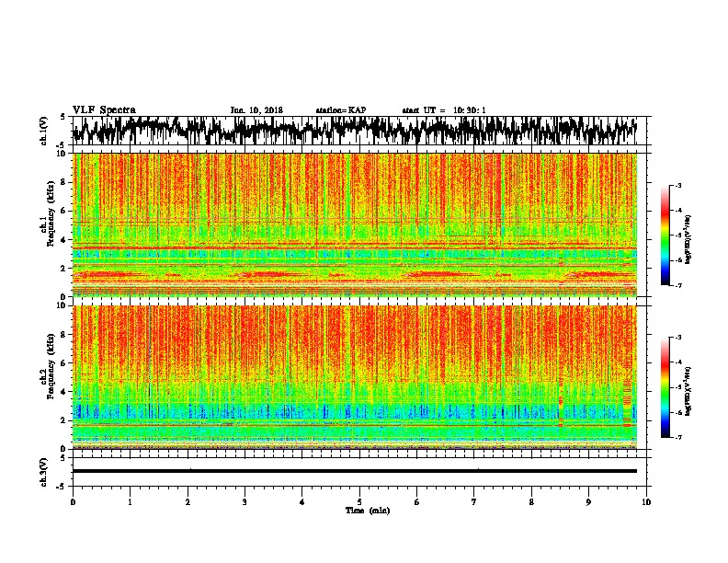The height and width of the screenshot is (563, 728).
Task: Click the ch.1 colorbar legend
Action: (665, 236)
